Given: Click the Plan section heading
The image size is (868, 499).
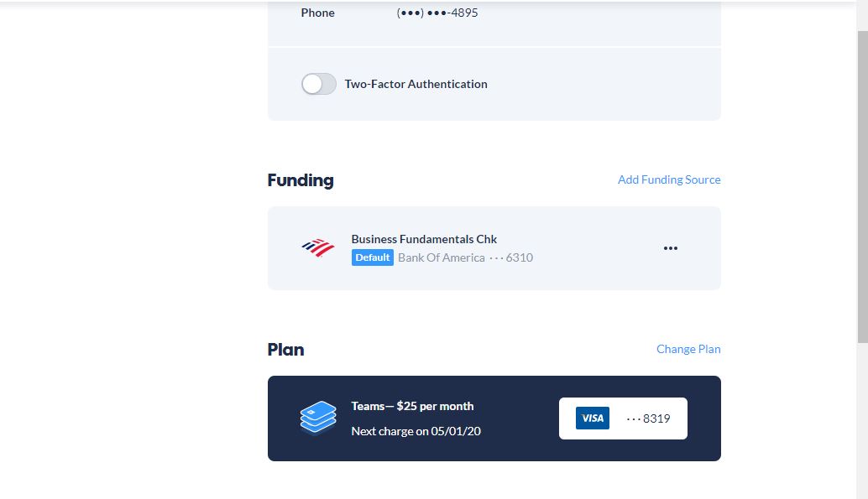Looking at the screenshot, I should [285, 350].
